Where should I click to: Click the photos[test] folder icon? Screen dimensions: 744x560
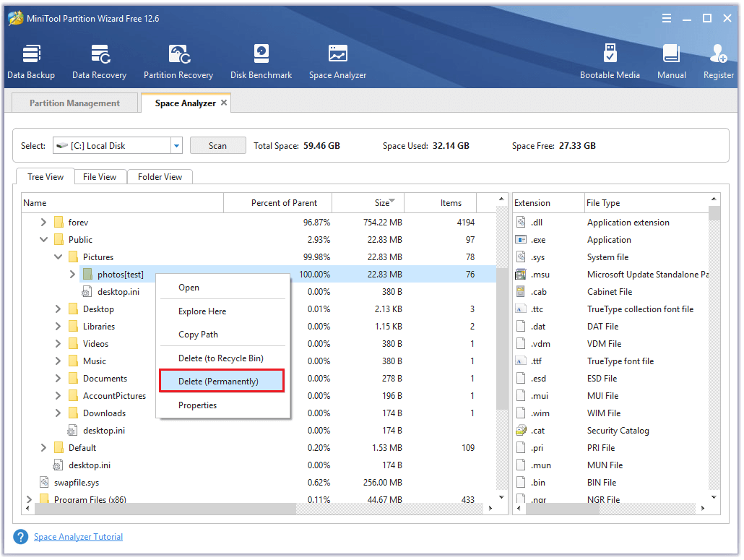[x=87, y=275]
